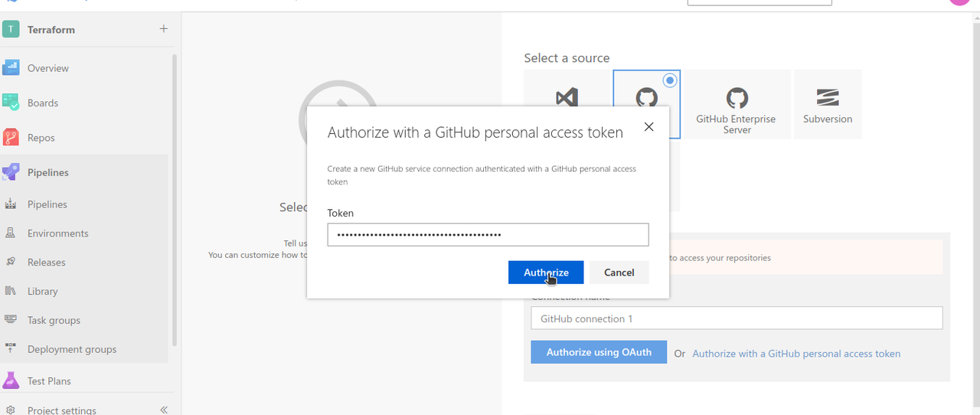Open the Pipelines sub-item icon
980x415 pixels.
(11, 204)
